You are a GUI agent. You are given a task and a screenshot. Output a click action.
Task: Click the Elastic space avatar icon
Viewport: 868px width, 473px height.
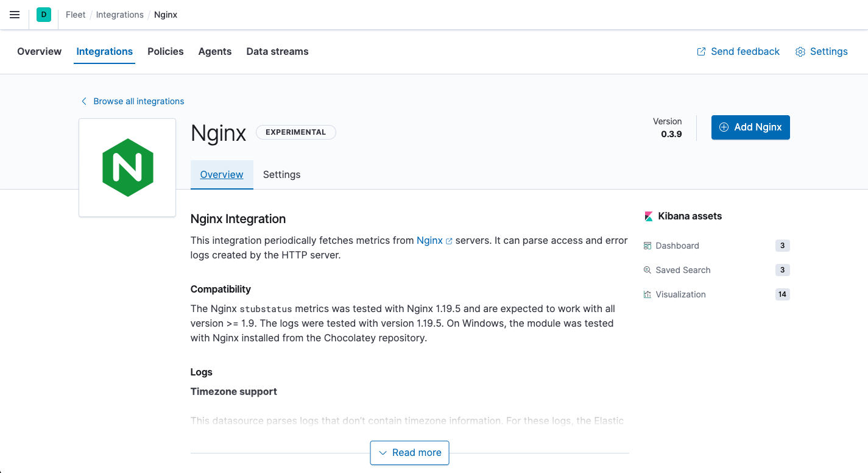pos(43,14)
